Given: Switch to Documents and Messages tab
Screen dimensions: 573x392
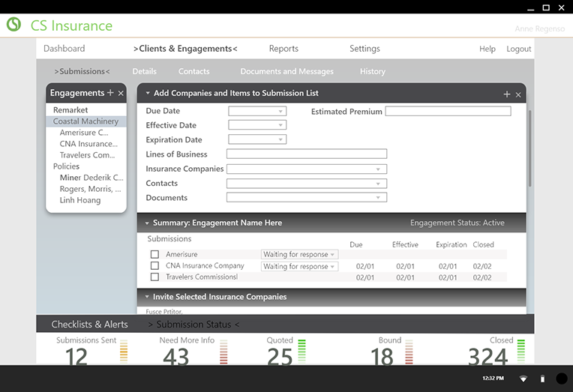Looking at the screenshot, I should pyautogui.click(x=286, y=72).
